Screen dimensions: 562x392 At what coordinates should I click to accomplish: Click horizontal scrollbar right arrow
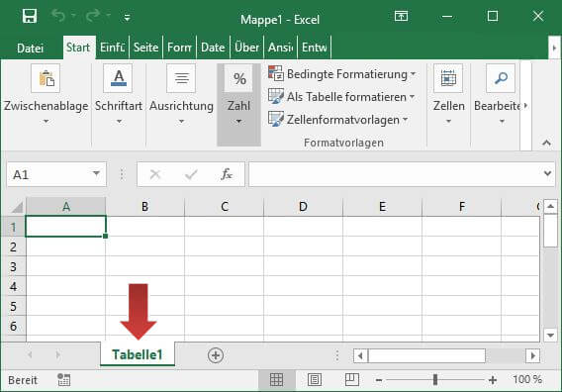tap(532, 355)
